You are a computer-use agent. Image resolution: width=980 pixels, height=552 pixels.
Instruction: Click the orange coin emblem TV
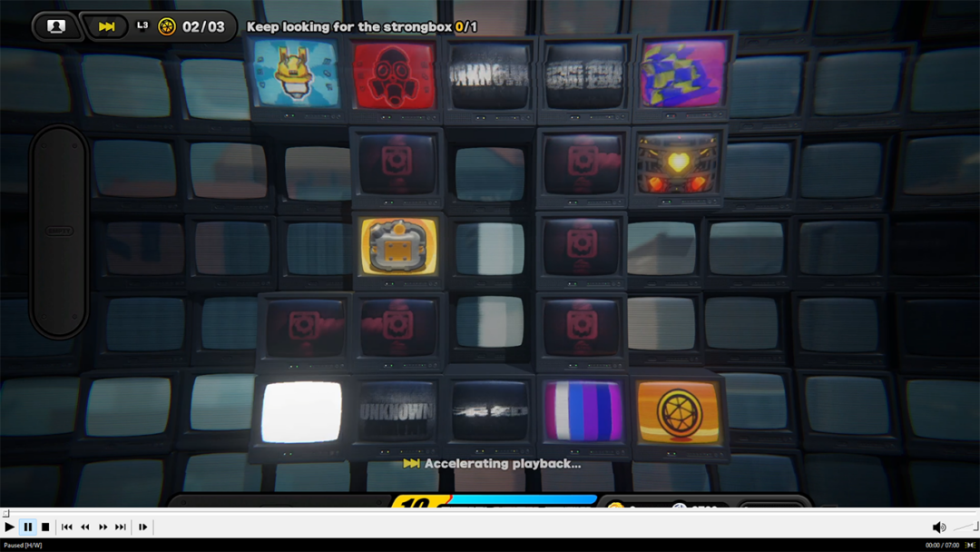678,412
